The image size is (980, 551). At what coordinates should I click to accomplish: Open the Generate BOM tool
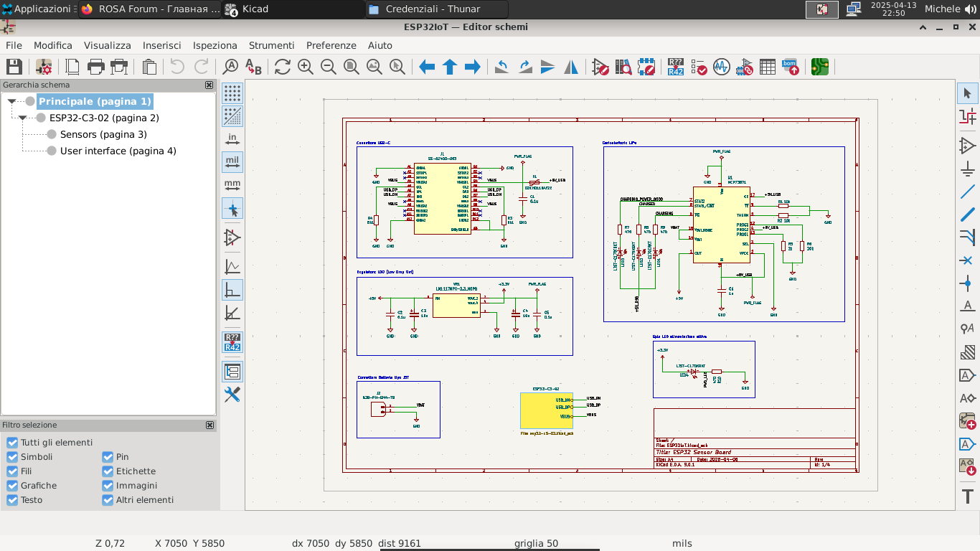click(x=790, y=67)
